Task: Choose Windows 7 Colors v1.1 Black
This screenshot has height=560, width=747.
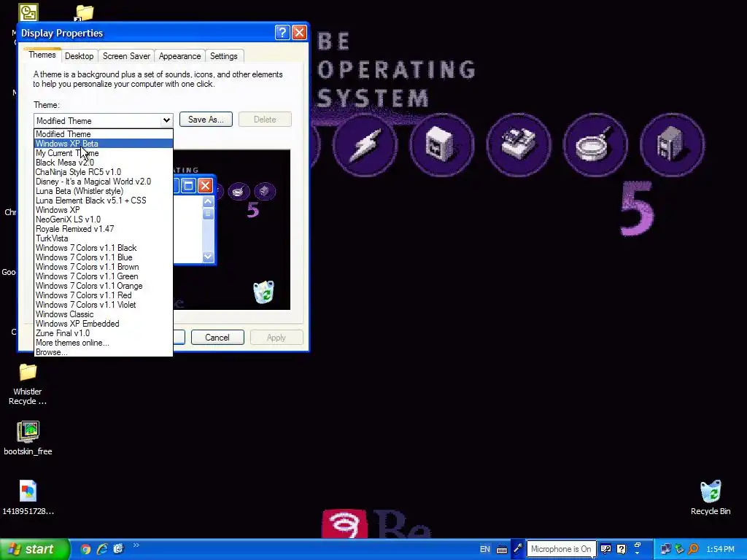Action: (x=104, y=248)
